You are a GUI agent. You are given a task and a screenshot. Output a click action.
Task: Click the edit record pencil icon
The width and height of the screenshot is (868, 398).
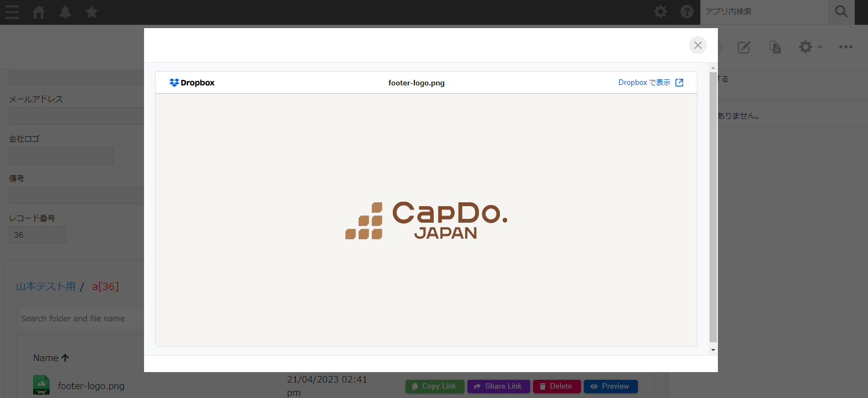(744, 47)
